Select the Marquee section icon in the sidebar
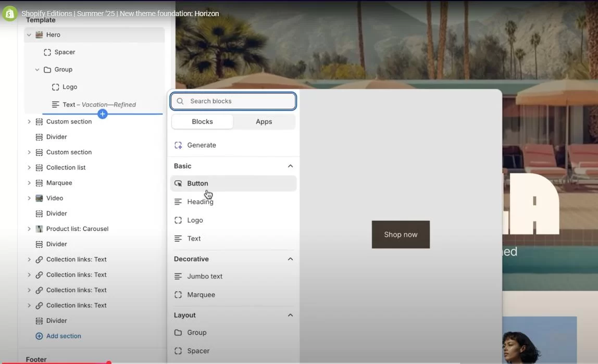This screenshot has width=598, height=364. 39,183
